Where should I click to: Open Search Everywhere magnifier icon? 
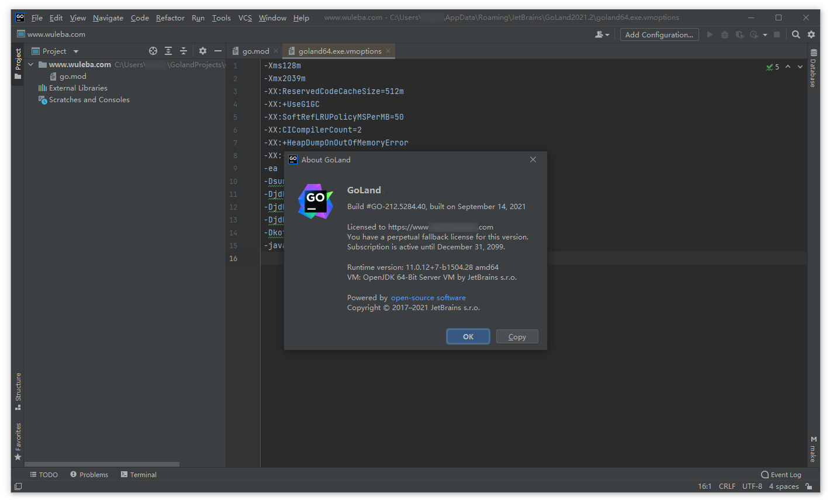tap(796, 34)
